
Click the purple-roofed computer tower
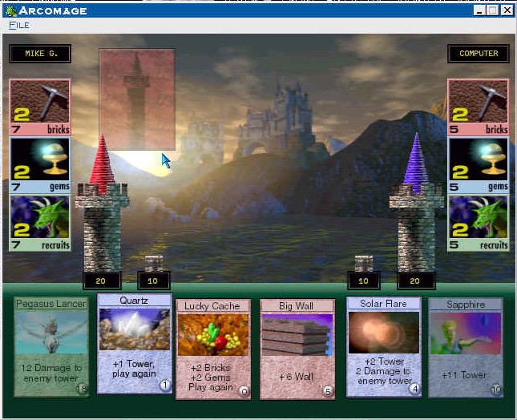tap(417, 204)
